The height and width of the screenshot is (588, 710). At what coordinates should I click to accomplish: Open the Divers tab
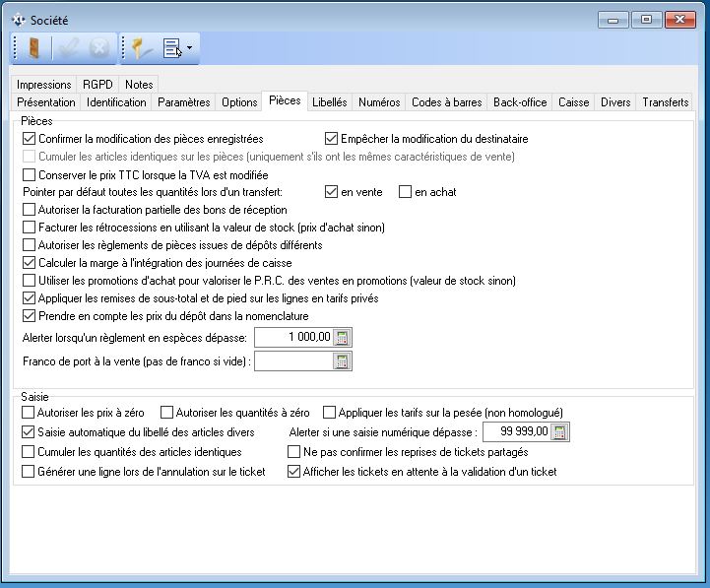tap(615, 102)
